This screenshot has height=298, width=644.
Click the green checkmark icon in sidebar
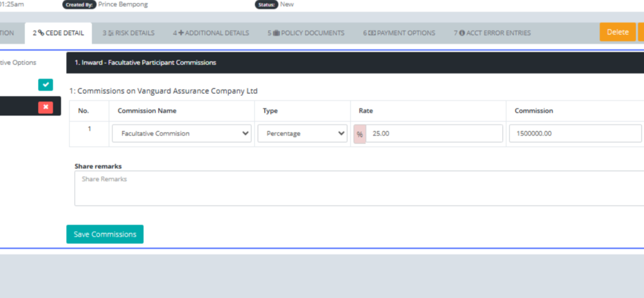click(x=46, y=85)
